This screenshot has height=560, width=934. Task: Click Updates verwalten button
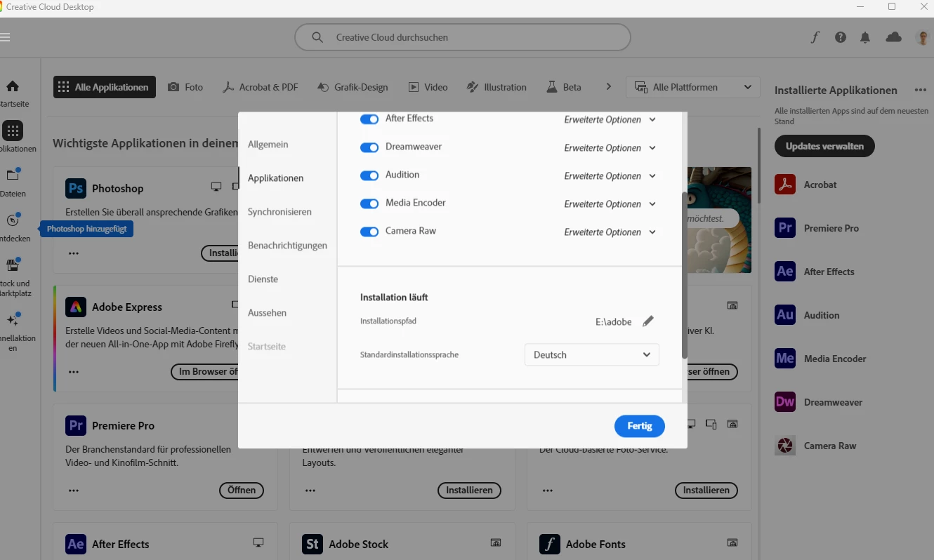tap(824, 146)
